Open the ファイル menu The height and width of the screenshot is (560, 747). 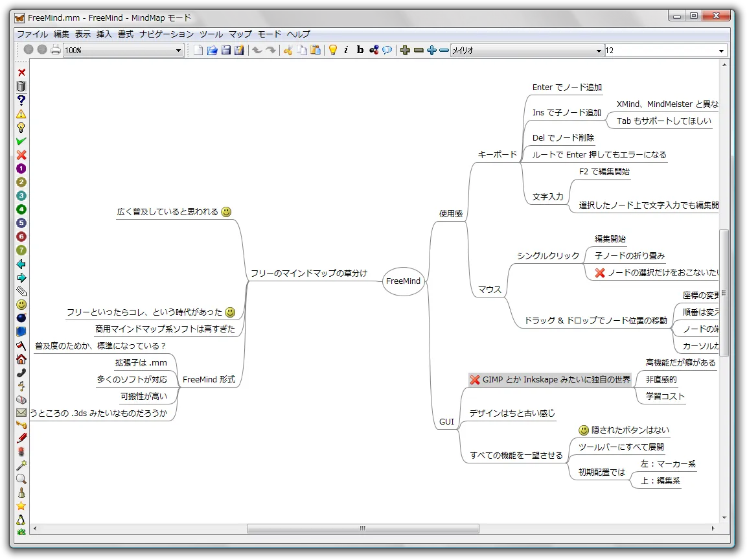pyautogui.click(x=32, y=34)
